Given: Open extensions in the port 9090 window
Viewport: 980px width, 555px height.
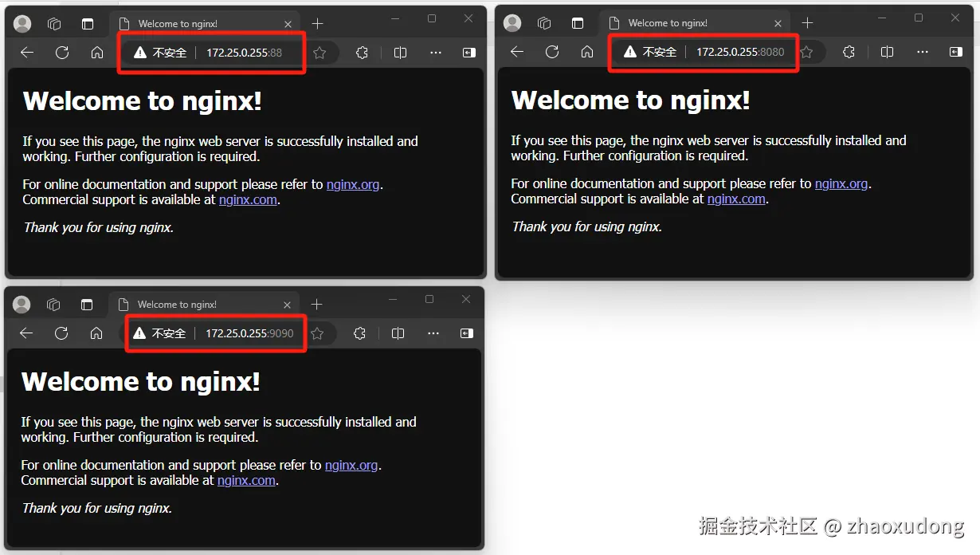Looking at the screenshot, I should (x=359, y=333).
